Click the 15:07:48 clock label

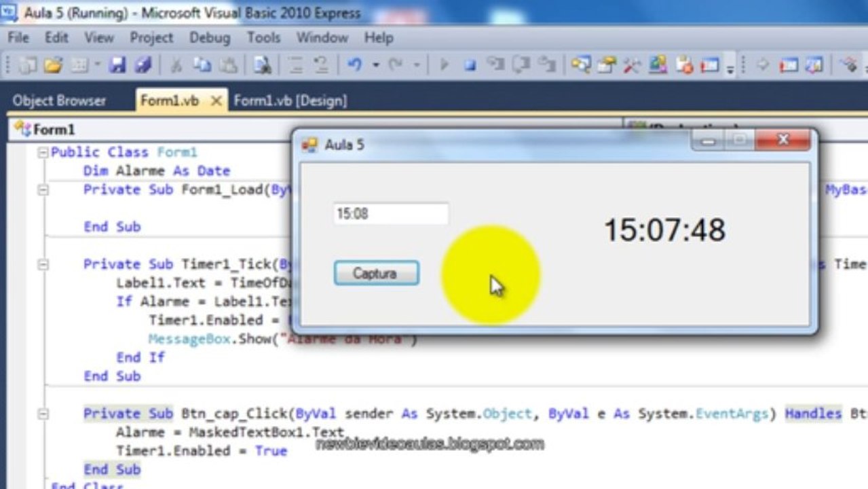coord(664,230)
